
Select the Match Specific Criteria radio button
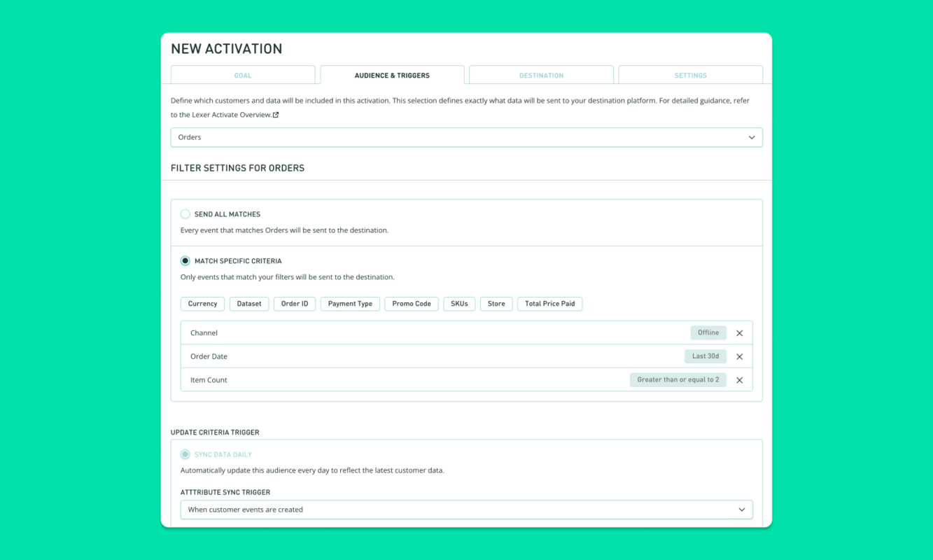click(x=184, y=260)
